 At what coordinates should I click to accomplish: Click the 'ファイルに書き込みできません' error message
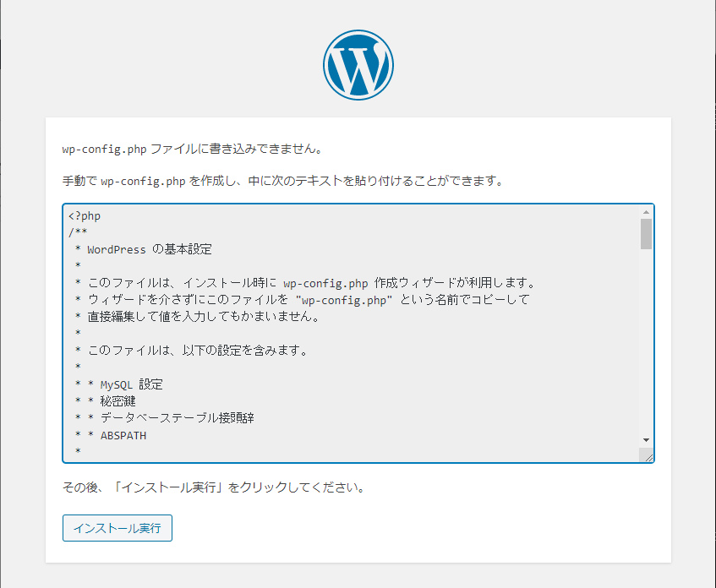pos(193,149)
